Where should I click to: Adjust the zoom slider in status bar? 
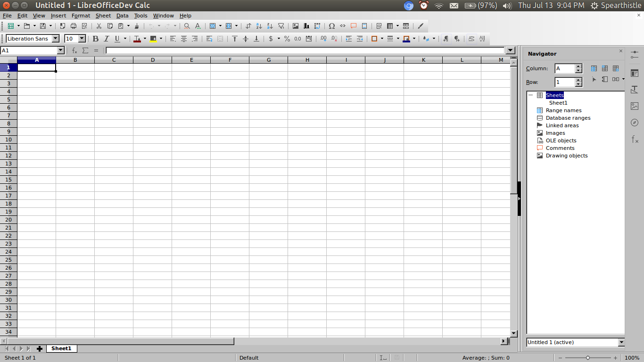588,358
